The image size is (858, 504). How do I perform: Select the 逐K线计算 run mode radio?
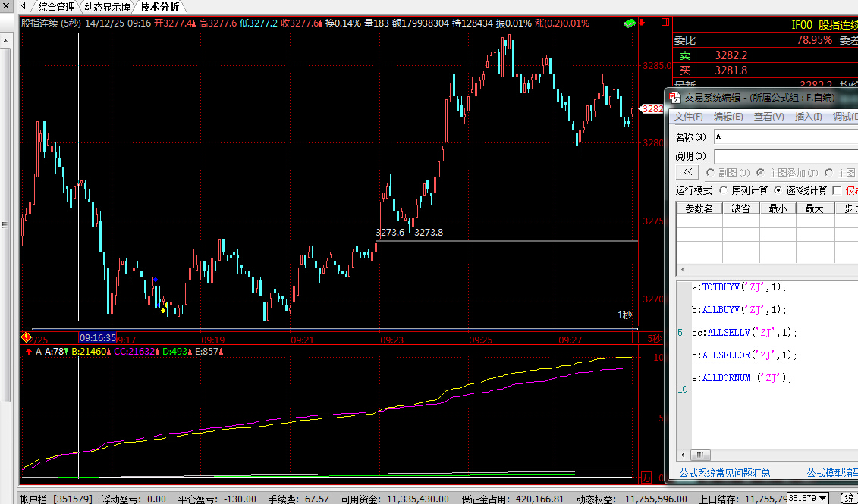778,190
